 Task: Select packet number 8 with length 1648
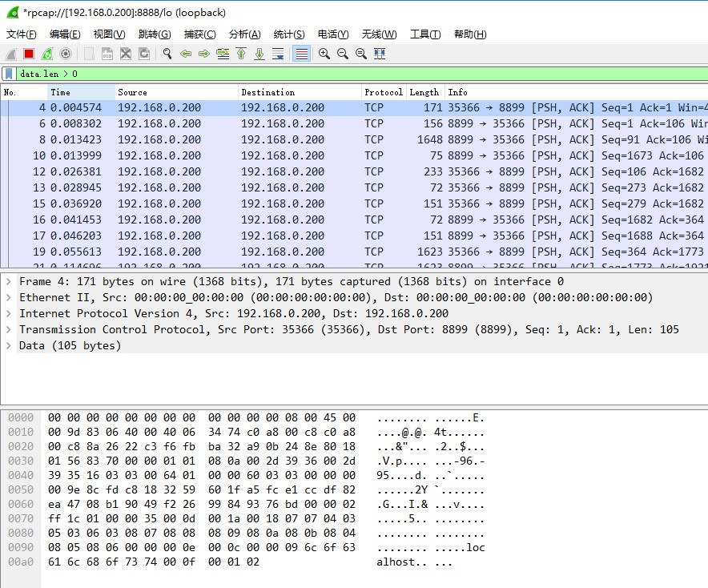tap(240, 139)
